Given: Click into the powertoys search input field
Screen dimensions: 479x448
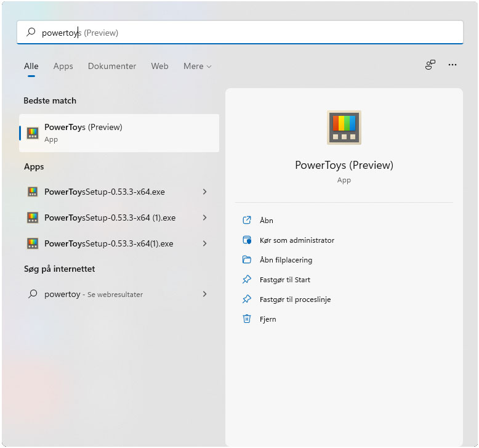Looking at the screenshot, I should pyautogui.click(x=239, y=32).
